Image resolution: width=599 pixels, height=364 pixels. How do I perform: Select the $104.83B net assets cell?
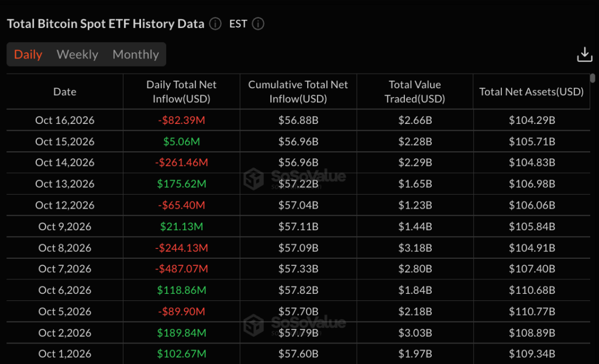point(532,162)
